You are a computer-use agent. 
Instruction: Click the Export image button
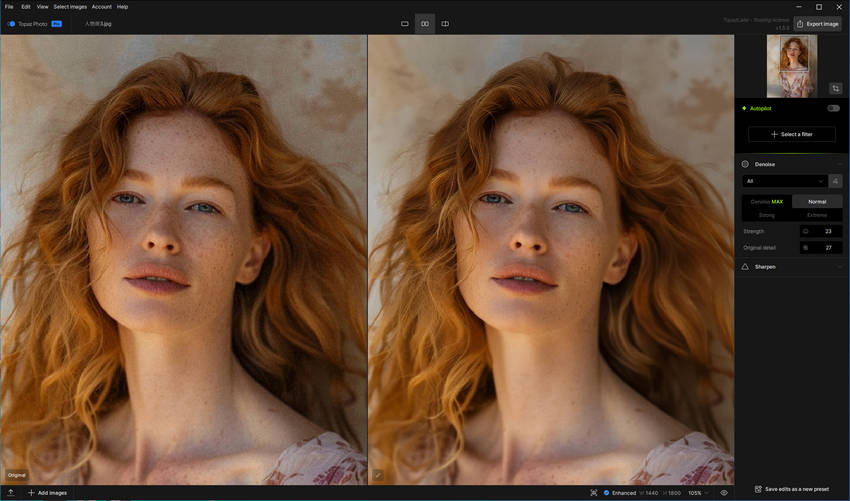[x=817, y=24]
